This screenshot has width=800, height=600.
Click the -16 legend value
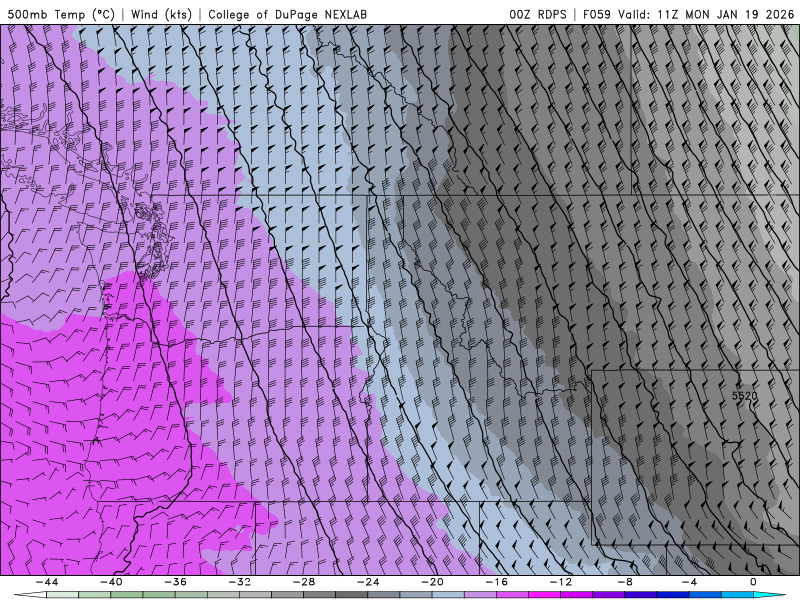[x=496, y=582]
